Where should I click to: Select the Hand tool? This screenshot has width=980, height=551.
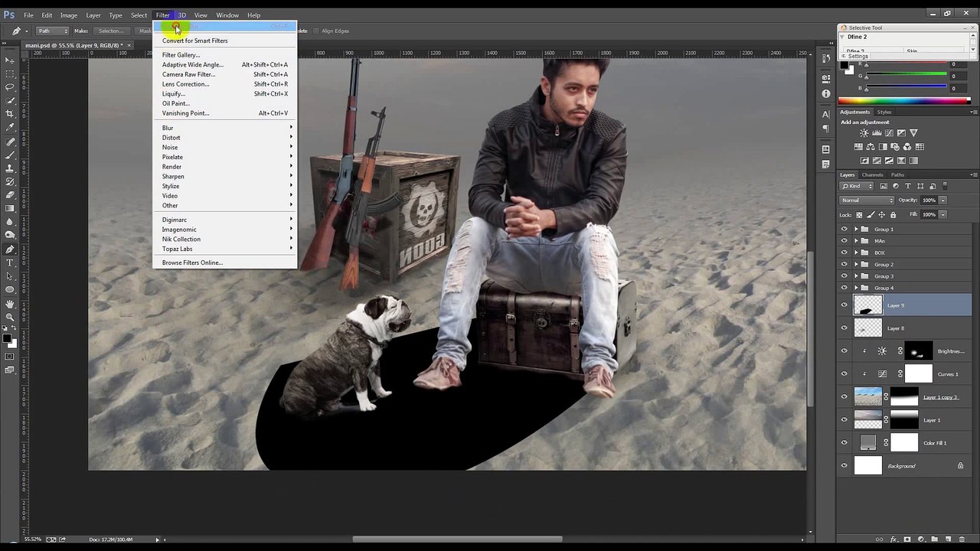pyautogui.click(x=10, y=304)
